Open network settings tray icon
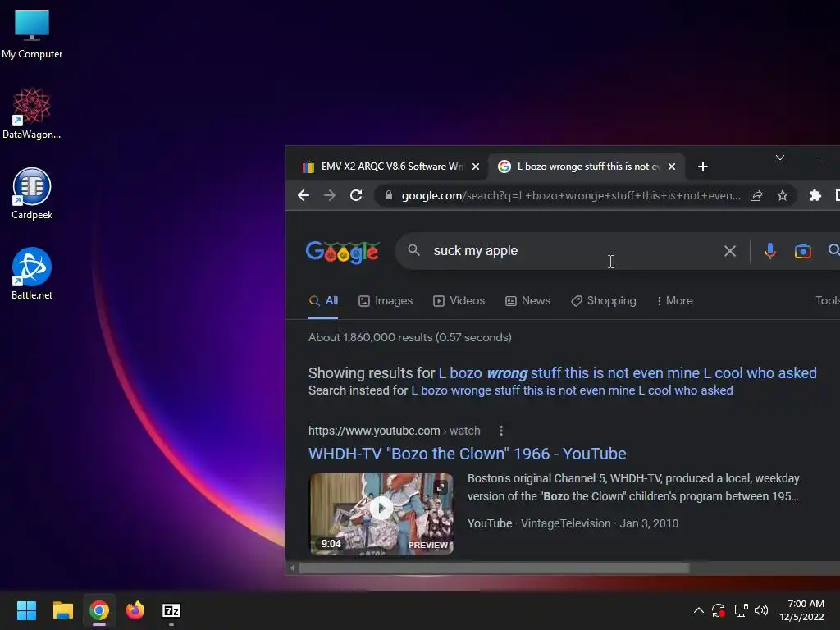The width and height of the screenshot is (840, 630). coord(741,610)
